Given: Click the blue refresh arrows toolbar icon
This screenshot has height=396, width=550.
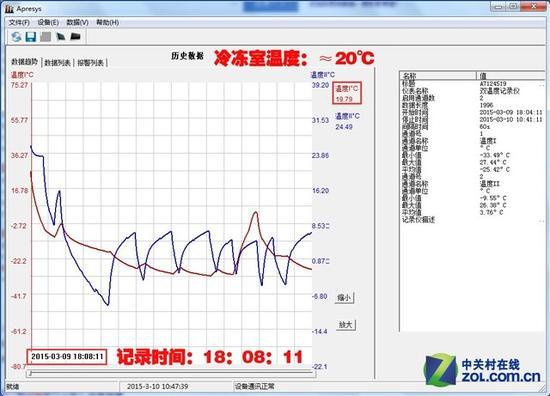Looking at the screenshot, I should (16, 36).
